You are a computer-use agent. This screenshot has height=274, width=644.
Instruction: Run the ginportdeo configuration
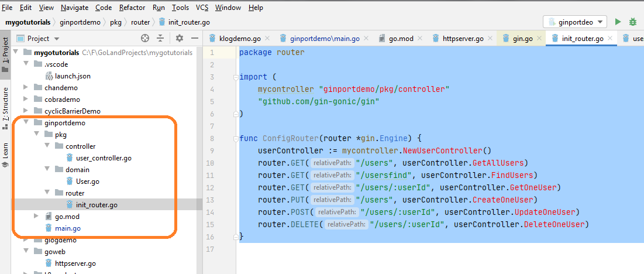pos(618,22)
